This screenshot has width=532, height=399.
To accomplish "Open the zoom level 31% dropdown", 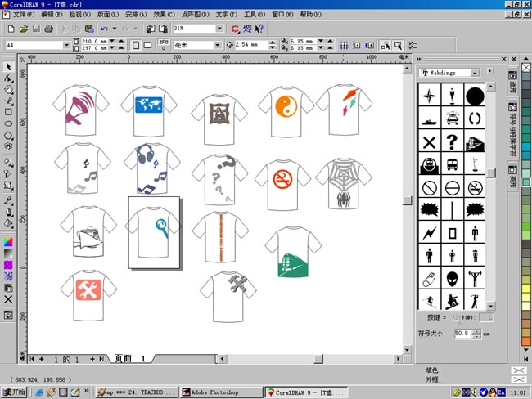I will 219,29.
